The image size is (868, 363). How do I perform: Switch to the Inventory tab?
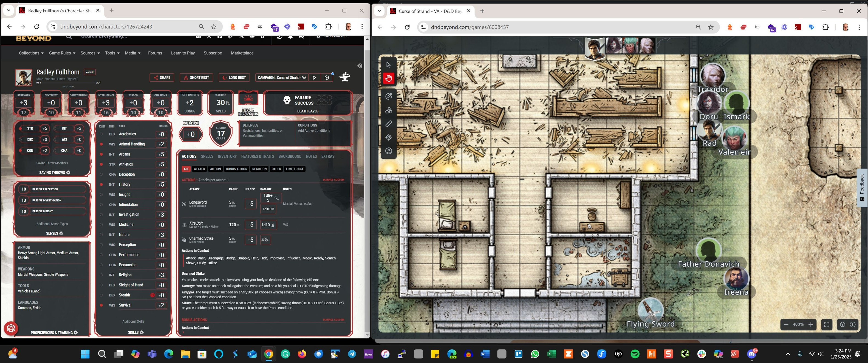227,157
